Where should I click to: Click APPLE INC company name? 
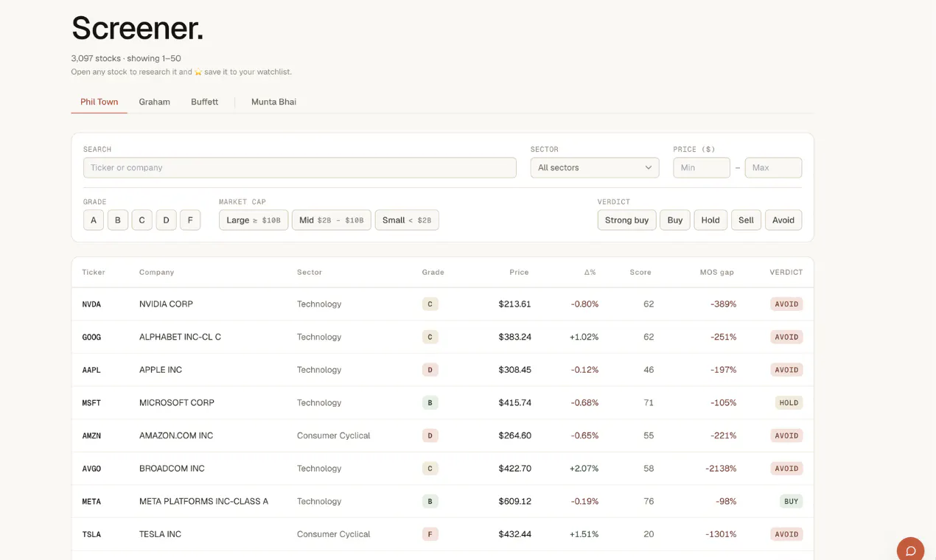tap(161, 370)
